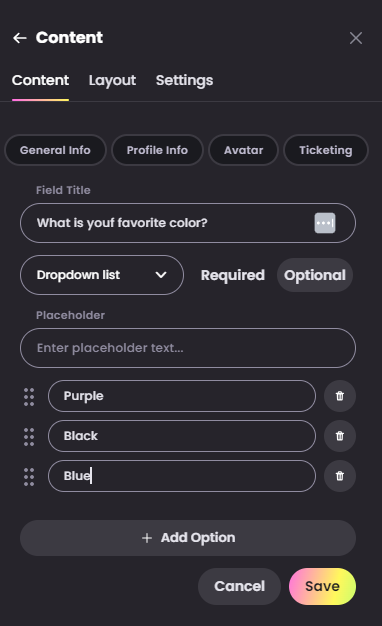This screenshot has width=382, height=626.
Task: Go back using the left arrow icon
Action: pos(20,38)
